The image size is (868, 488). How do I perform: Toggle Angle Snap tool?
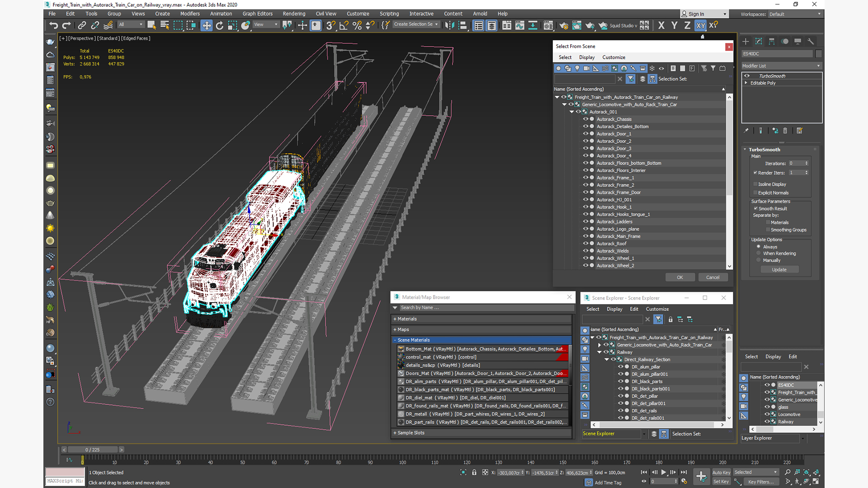coord(344,25)
